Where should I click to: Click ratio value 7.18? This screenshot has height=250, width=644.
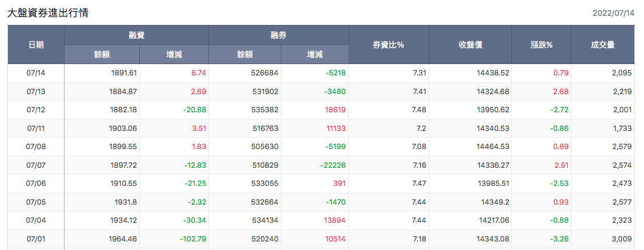pos(420,239)
